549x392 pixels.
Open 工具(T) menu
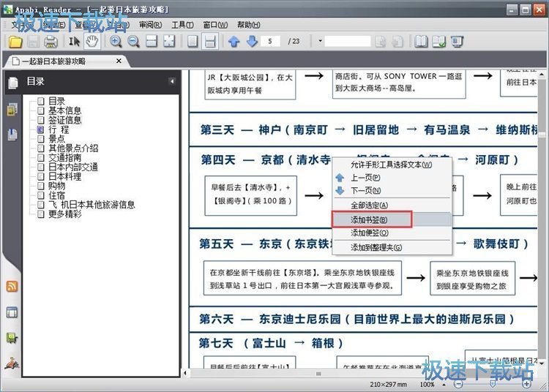(182, 25)
